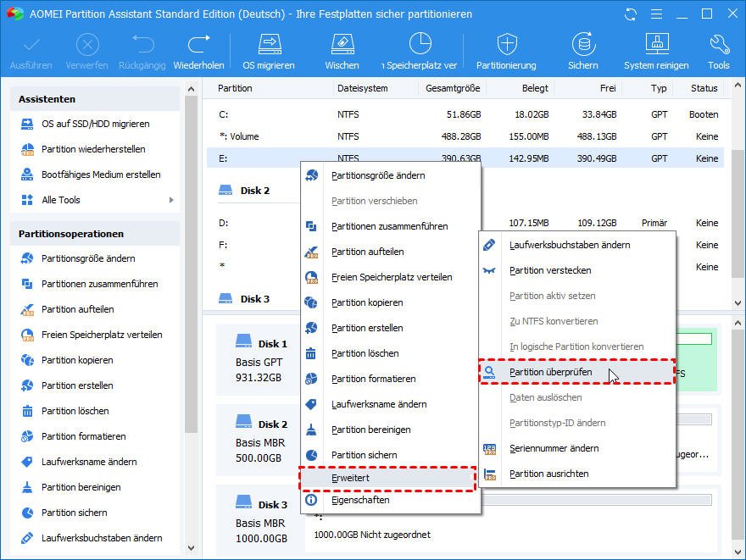Select Partition bereinigen in sidebar

[81, 487]
